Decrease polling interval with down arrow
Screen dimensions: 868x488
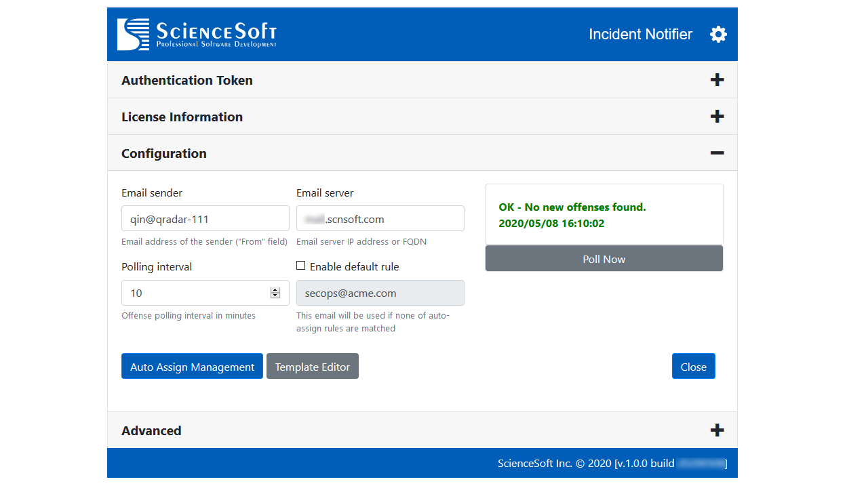click(275, 296)
